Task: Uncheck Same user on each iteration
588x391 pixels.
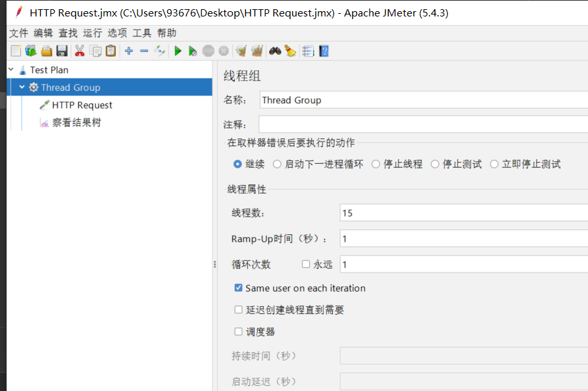Action: [239, 288]
